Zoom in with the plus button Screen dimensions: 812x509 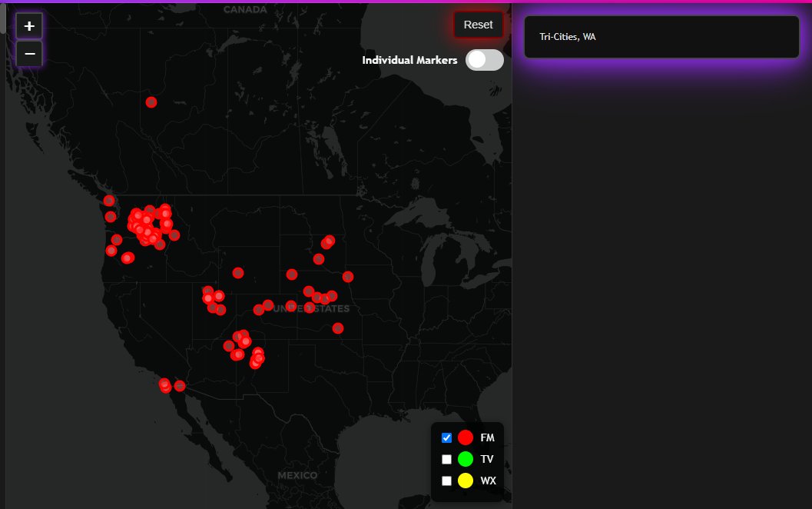pos(29,26)
